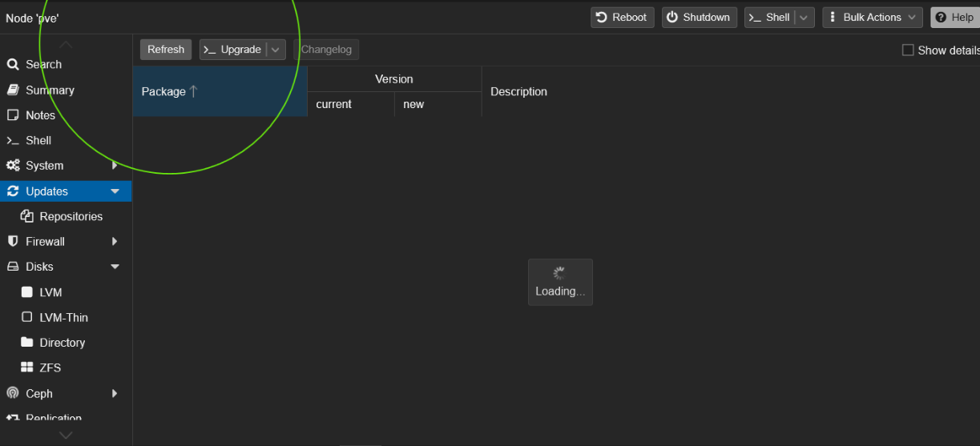Viewport: 980px width, 446px height.
Task: Open the Upgrade button dropdown arrow
Action: 276,50
